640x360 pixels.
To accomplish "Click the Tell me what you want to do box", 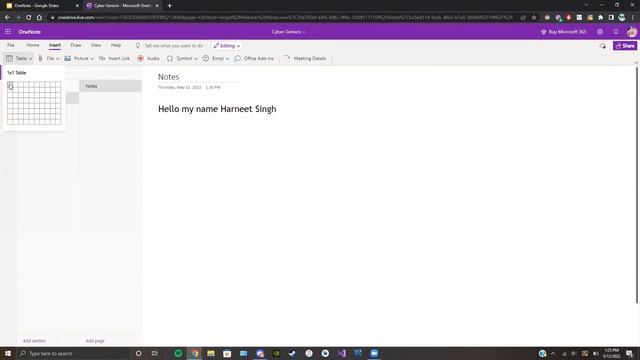I will 170,46.
